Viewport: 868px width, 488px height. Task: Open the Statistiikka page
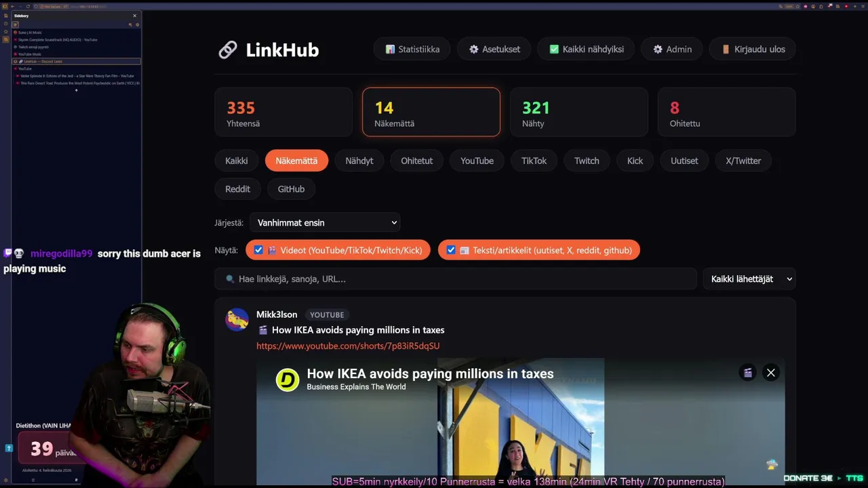[412, 49]
